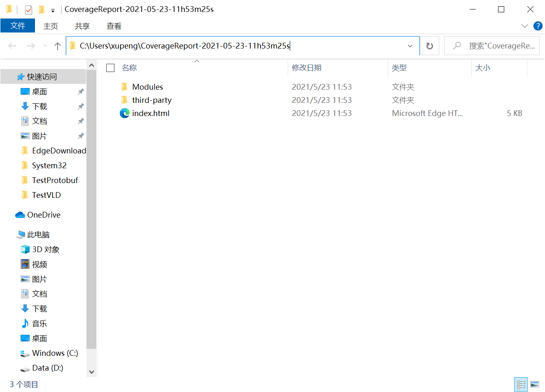
Task: Switch to the 查看 ribbon tab
Action: pyautogui.click(x=114, y=26)
